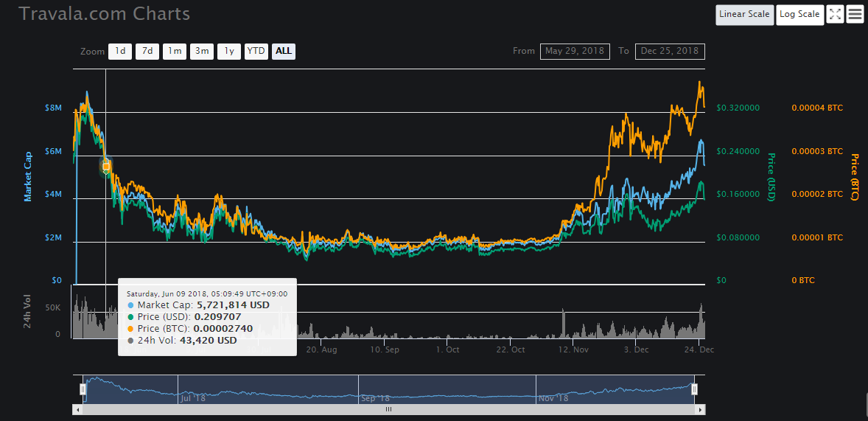
Task: Set zoom range to 1d
Action: 120,51
